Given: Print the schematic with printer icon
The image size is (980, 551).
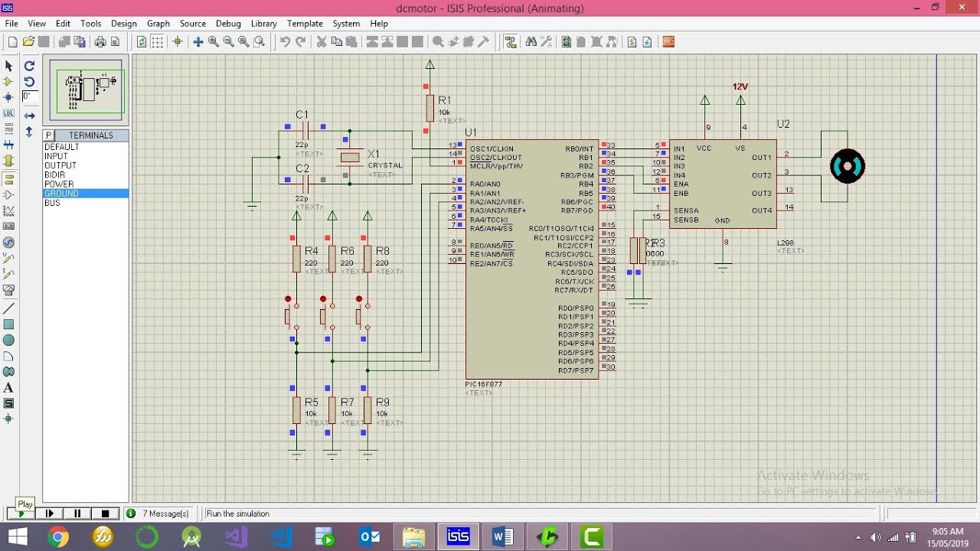Looking at the screenshot, I should click(x=100, y=42).
